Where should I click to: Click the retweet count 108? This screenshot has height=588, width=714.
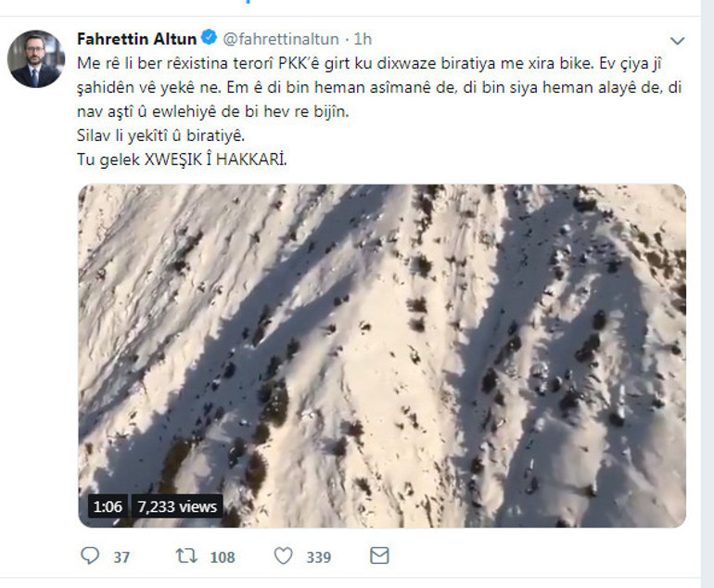[x=223, y=557]
